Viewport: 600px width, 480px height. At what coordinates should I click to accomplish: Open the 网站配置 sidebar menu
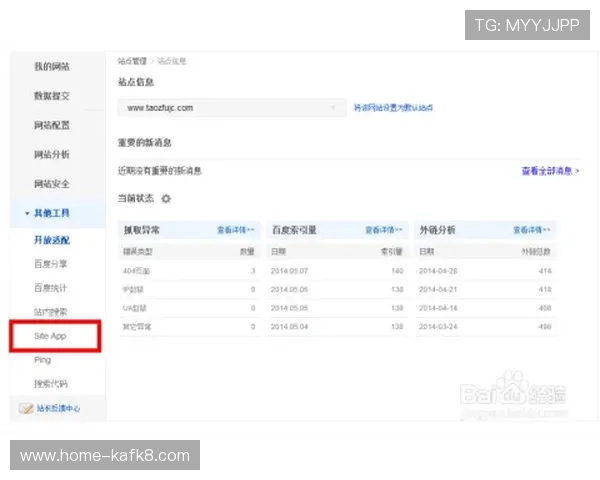coord(52,125)
